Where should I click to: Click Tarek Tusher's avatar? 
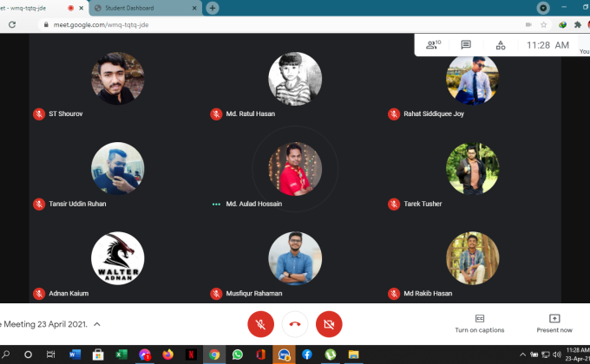(473, 168)
